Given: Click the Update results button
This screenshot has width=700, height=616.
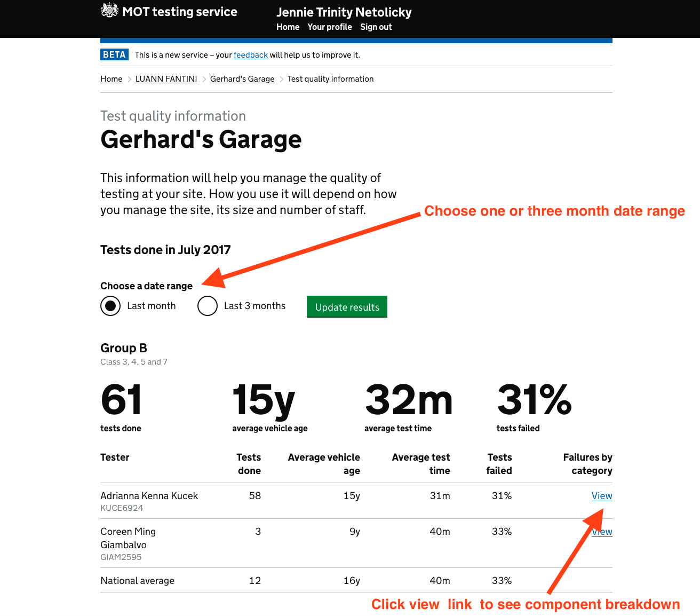Looking at the screenshot, I should tap(347, 306).
